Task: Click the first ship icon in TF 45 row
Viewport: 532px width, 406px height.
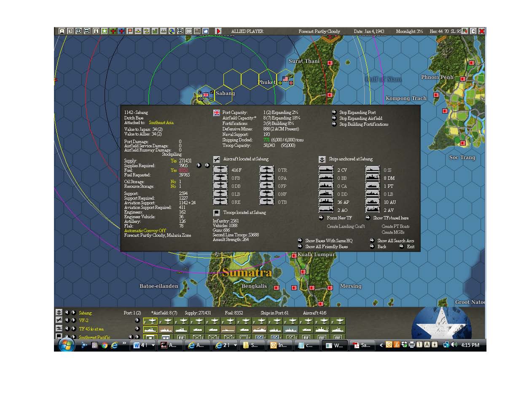Action: pos(150,329)
